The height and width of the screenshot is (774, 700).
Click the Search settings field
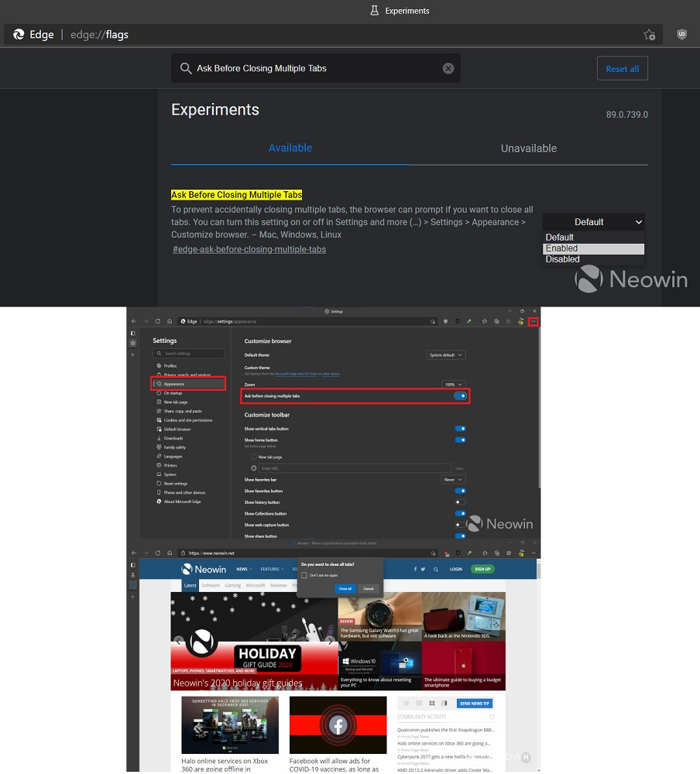189,354
